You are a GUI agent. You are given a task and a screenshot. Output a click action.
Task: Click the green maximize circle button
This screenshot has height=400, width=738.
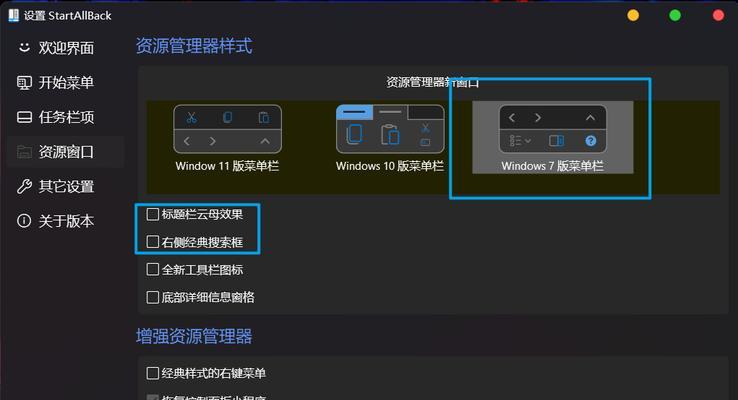click(x=675, y=16)
